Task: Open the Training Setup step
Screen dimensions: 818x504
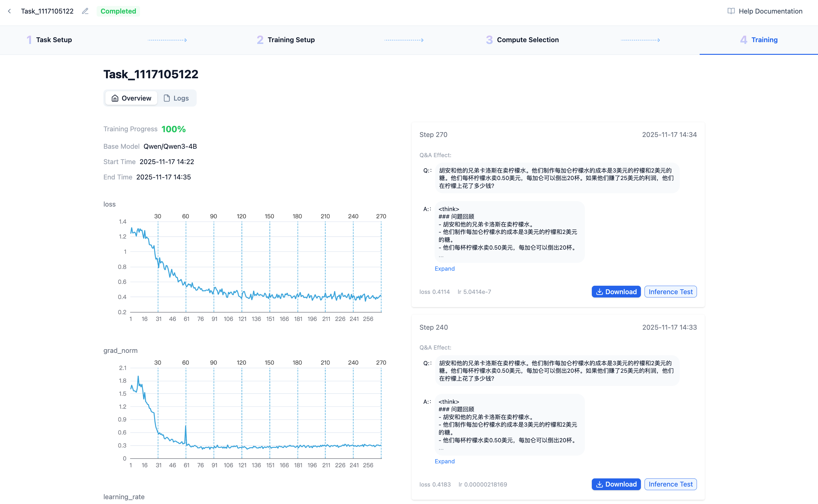Action: pyautogui.click(x=291, y=40)
